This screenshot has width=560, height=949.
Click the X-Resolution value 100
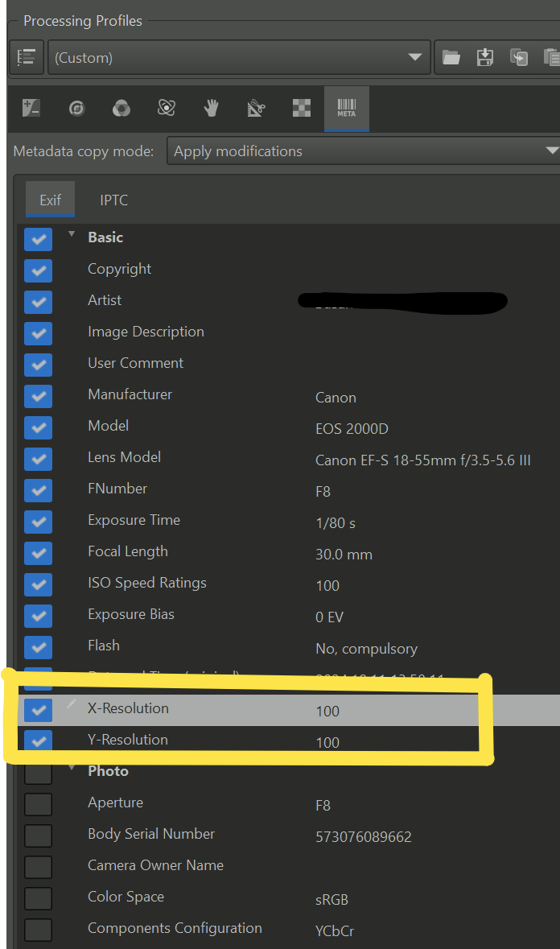(x=327, y=711)
